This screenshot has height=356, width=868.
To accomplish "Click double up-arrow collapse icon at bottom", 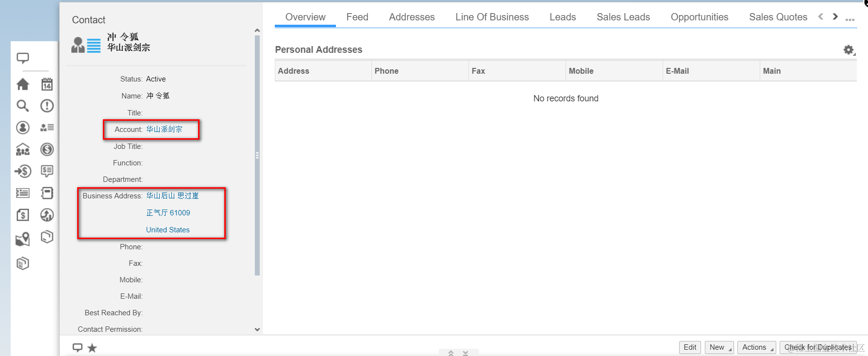I will (x=451, y=353).
